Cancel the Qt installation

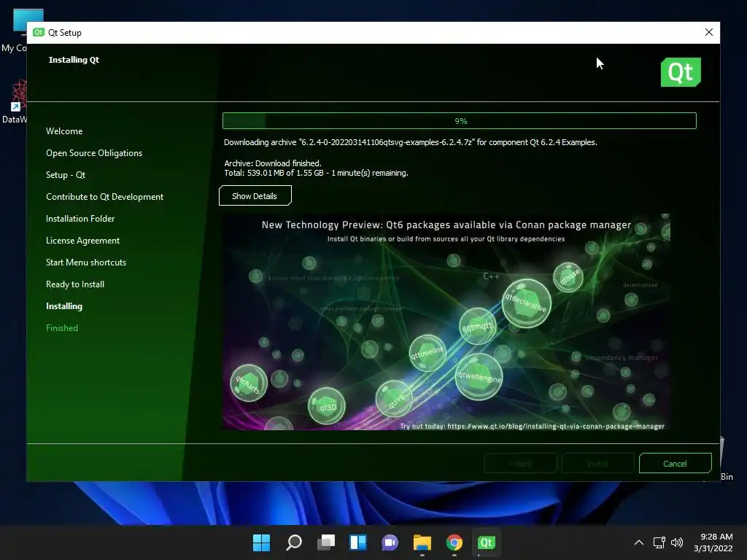[675, 463]
